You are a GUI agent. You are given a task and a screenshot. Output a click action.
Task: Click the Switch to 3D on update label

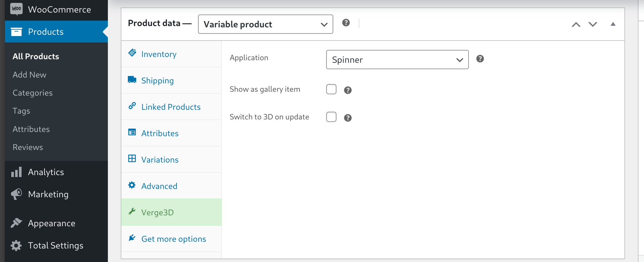(x=270, y=117)
